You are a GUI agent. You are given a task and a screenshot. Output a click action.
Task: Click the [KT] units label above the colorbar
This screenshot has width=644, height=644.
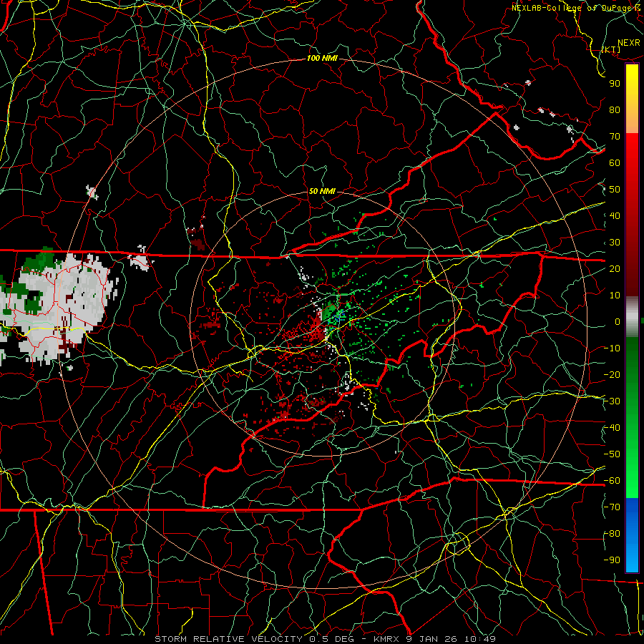(x=611, y=49)
